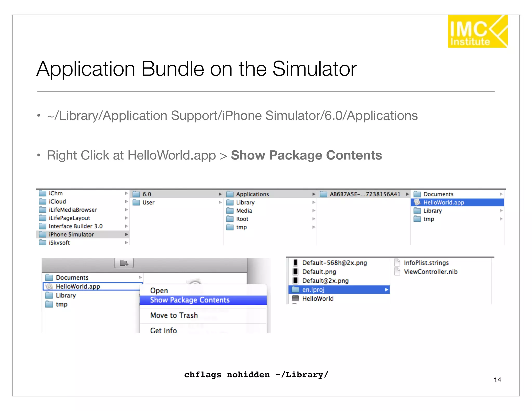Click the Default.png file icon

tap(295, 272)
